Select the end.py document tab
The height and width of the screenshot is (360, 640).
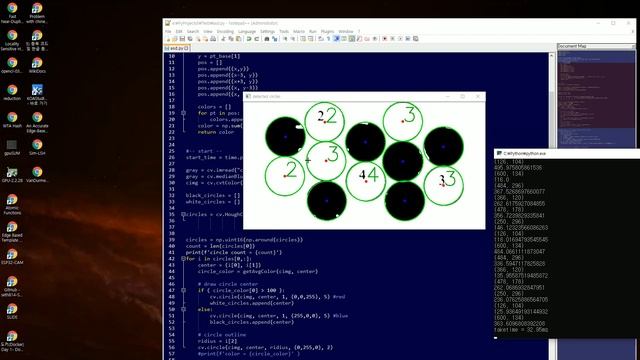[177, 48]
